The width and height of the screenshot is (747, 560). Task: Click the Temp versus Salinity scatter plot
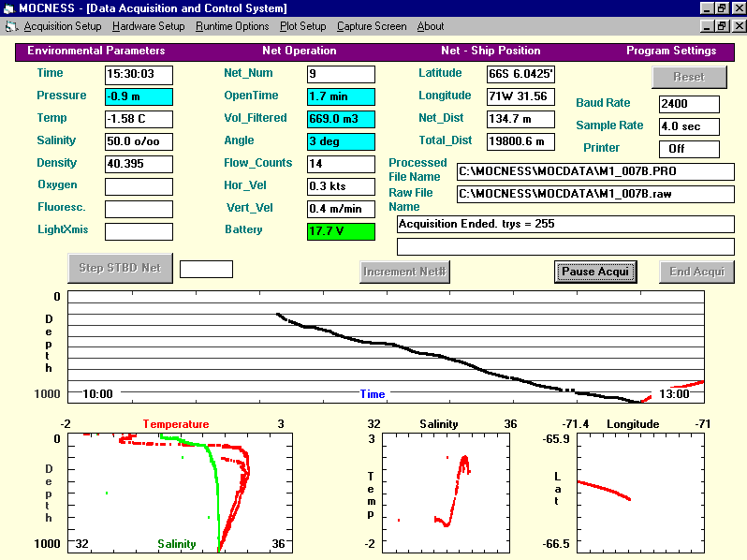coord(446,494)
